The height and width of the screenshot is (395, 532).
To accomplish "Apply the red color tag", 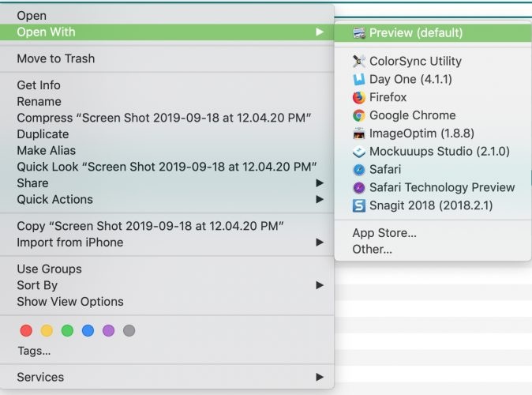I will (x=26, y=331).
